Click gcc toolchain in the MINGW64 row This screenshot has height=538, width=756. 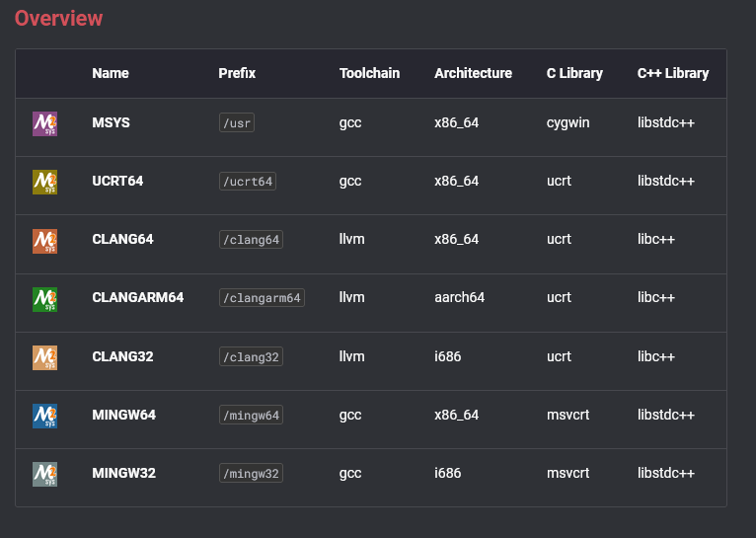click(x=350, y=416)
